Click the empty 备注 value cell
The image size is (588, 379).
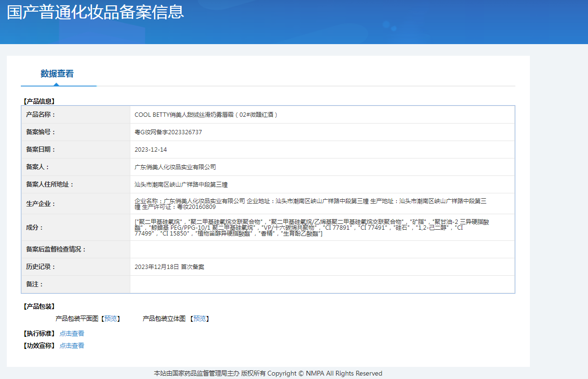pos(322,284)
